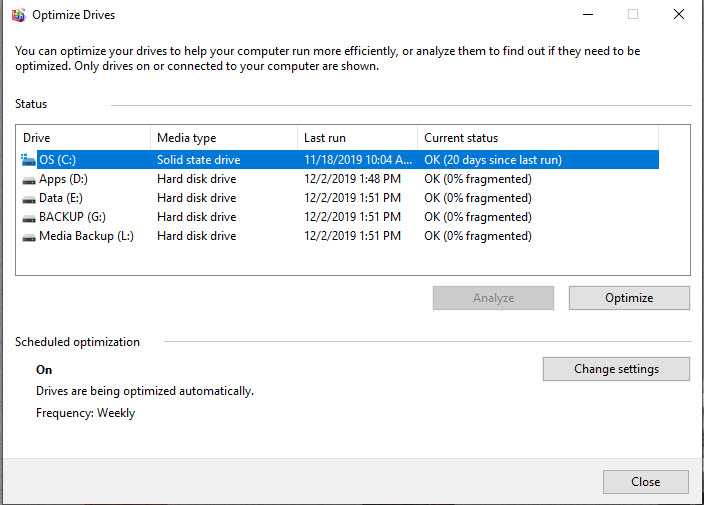Screen dimensions: 704x505
Task: Click the Apps (D:) hard disk icon
Action: click(x=28, y=179)
